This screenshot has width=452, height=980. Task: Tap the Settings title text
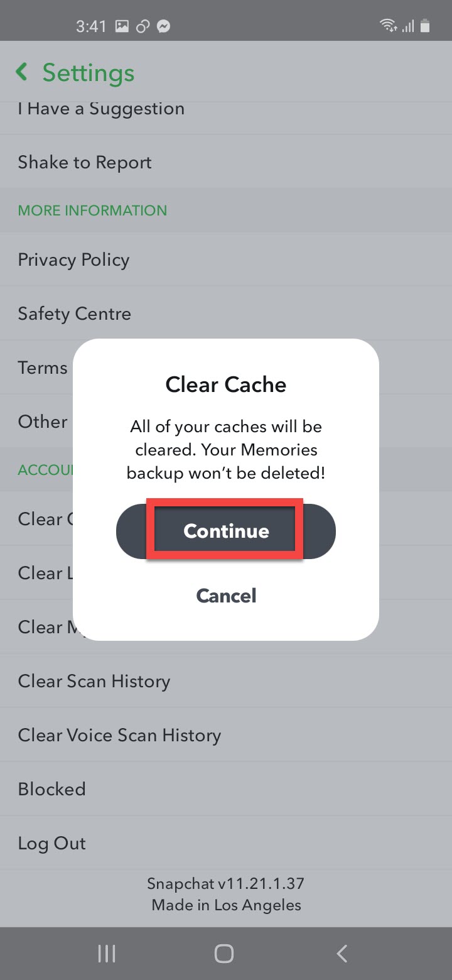click(89, 73)
